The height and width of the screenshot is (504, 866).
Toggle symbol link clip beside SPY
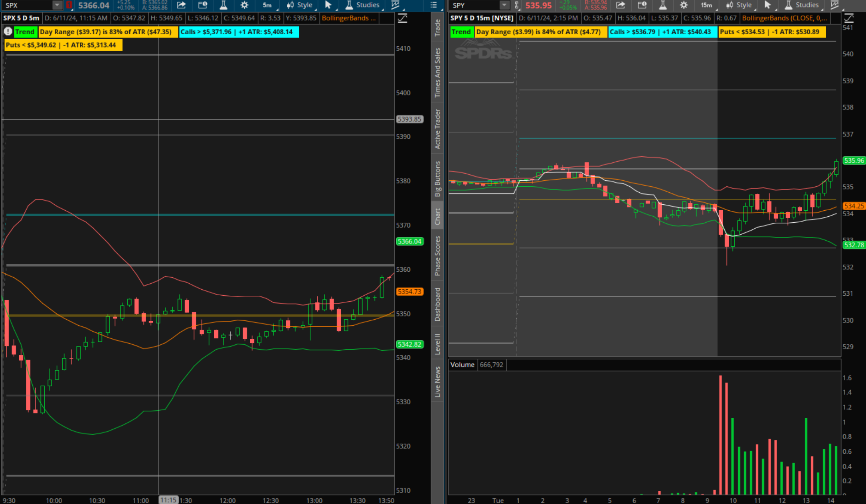pyautogui.click(x=517, y=5)
